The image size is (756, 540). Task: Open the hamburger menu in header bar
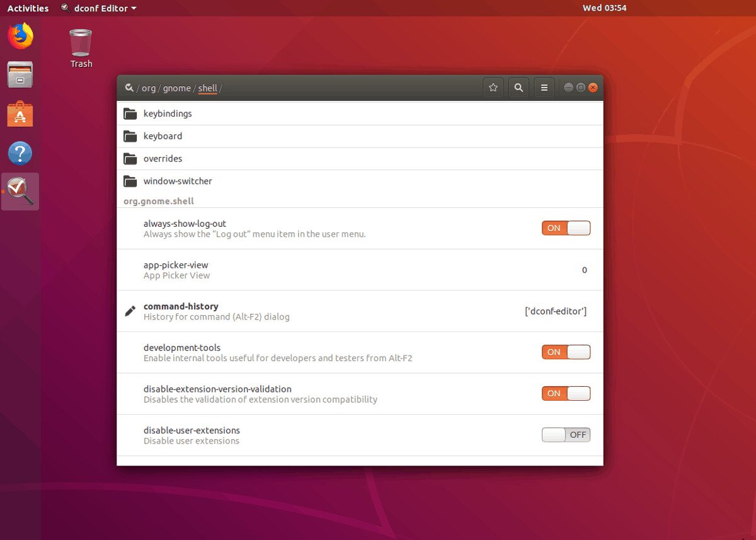pos(544,88)
